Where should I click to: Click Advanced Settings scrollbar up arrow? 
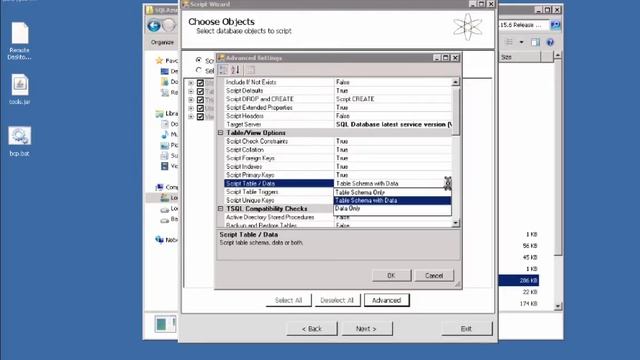coord(456,82)
